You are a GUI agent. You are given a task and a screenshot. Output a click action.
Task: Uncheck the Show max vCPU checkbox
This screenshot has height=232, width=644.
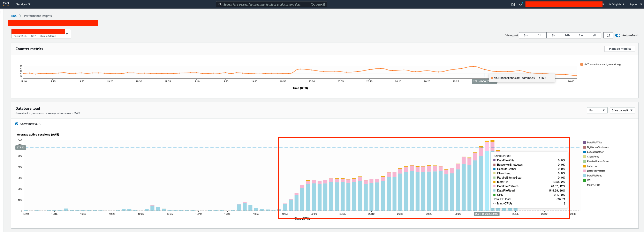click(17, 124)
